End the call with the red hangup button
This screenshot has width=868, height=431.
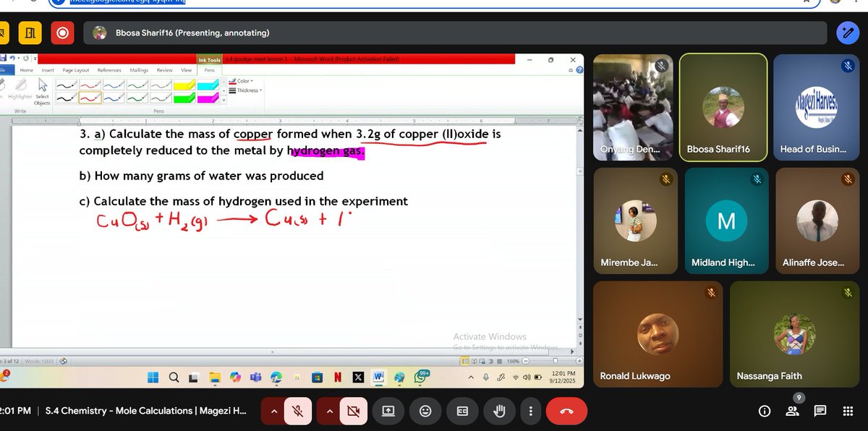[566, 411]
